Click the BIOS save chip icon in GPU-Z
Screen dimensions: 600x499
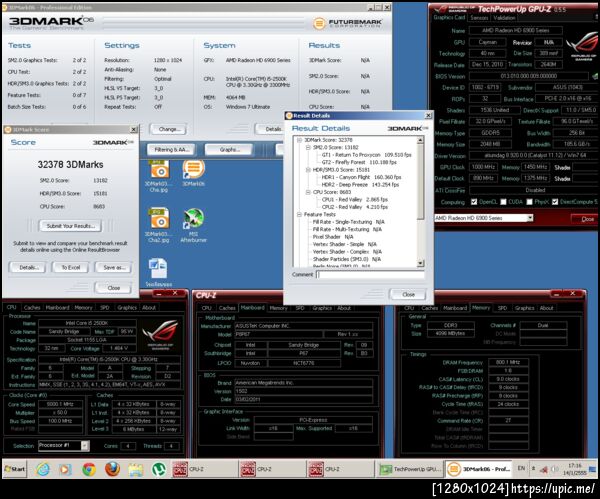(x=595, y=76)
